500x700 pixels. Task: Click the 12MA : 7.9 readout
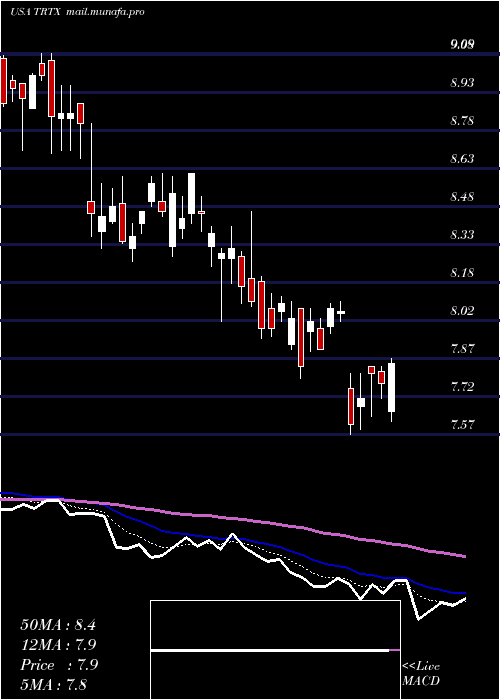pyautogui.click(x=58, y=645)
